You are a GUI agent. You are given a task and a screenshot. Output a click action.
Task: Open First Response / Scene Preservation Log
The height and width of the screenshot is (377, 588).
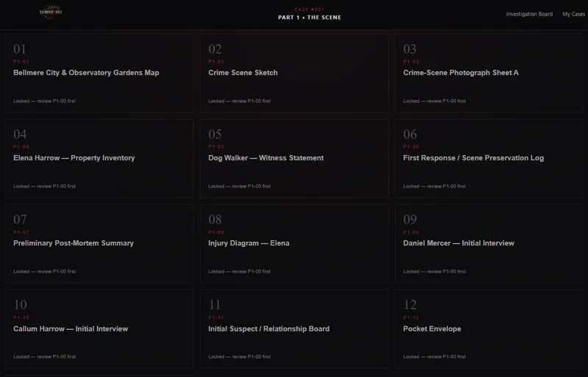(x=489, y=159)
